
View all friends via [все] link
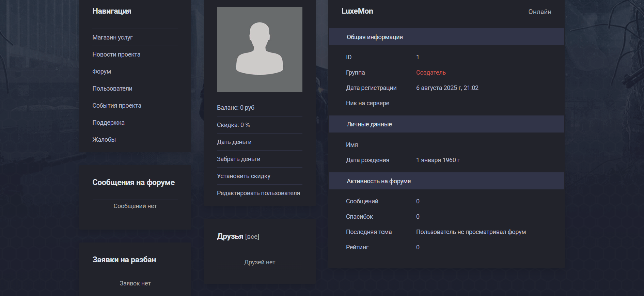click(x=252, y=237)
